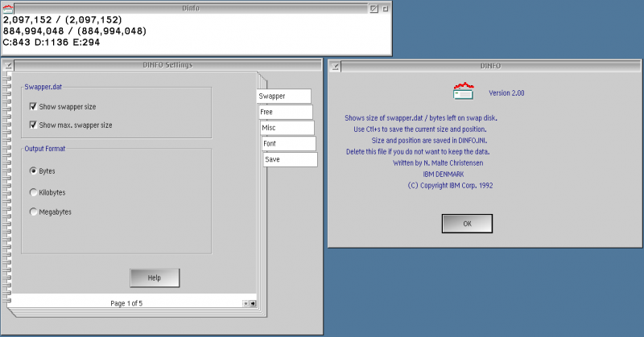Switch to the Swapper notebook tab
The width and height of the screenshot is (644, 337).
click(284, 96)
